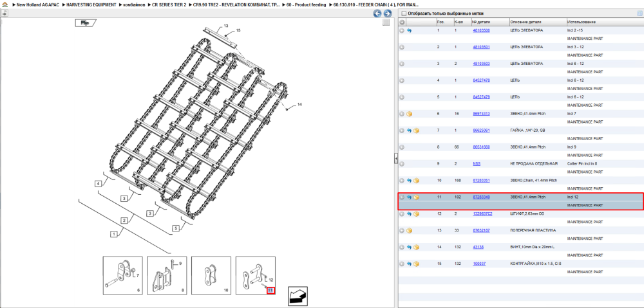Go to the home icon in breadcrumb

click(4, 5)
